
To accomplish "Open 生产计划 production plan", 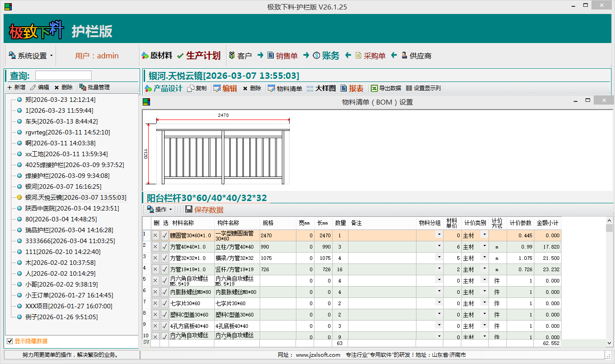I will pyautogui.click(x=199, y=56).
